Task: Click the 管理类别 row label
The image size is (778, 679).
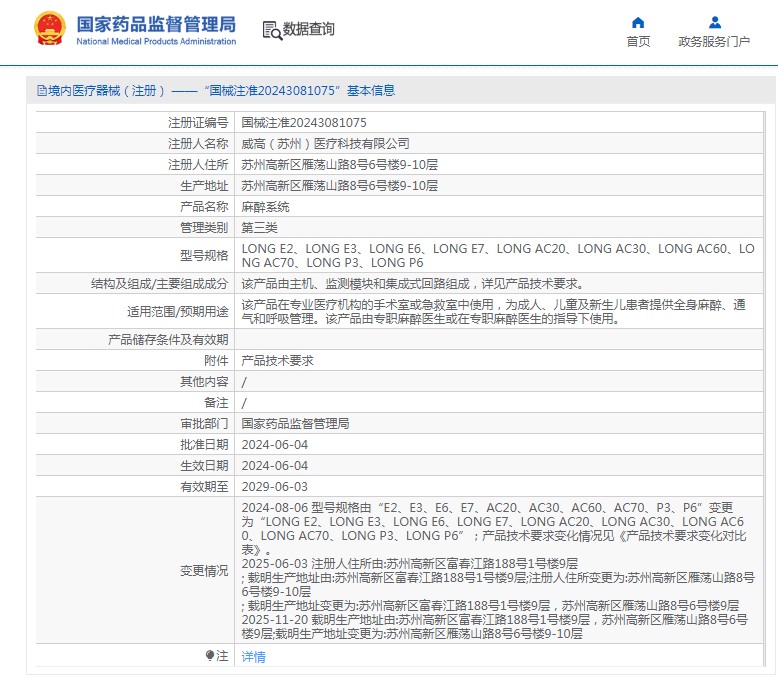Action: coord(204,227)
